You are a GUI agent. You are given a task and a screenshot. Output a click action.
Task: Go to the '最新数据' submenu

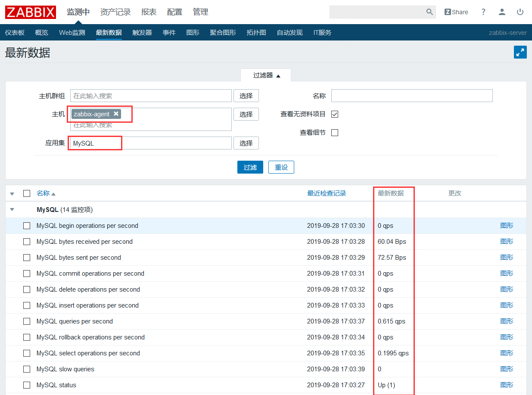click(109, 32)
